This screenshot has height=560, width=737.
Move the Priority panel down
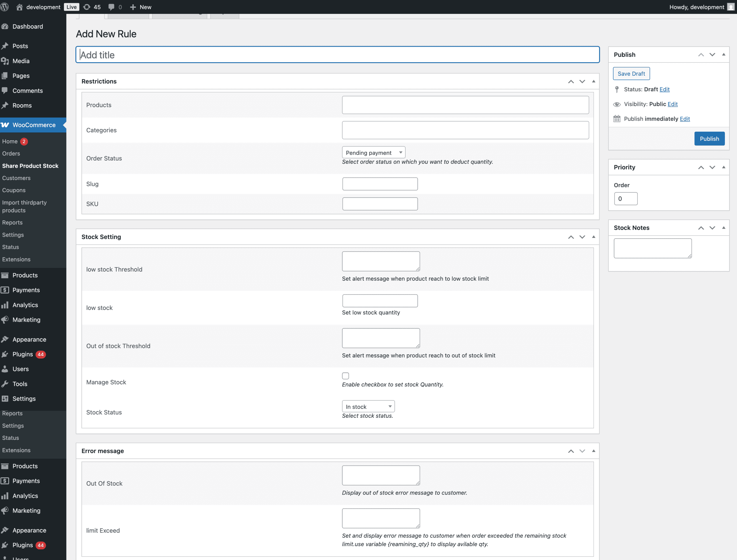[712, 167]
